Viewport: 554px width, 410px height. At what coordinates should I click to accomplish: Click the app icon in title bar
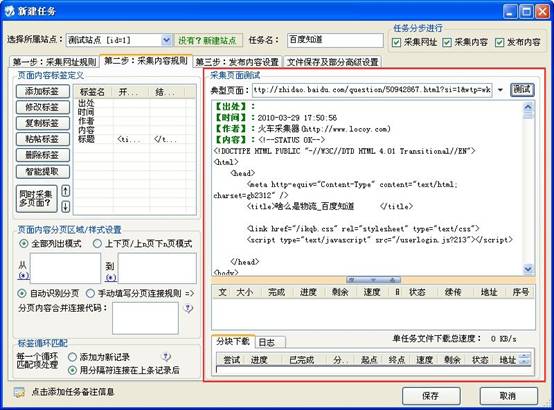click(9, 11)
